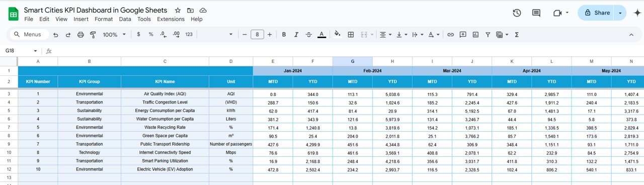Open version history clock icon

[x=517, y=13]
